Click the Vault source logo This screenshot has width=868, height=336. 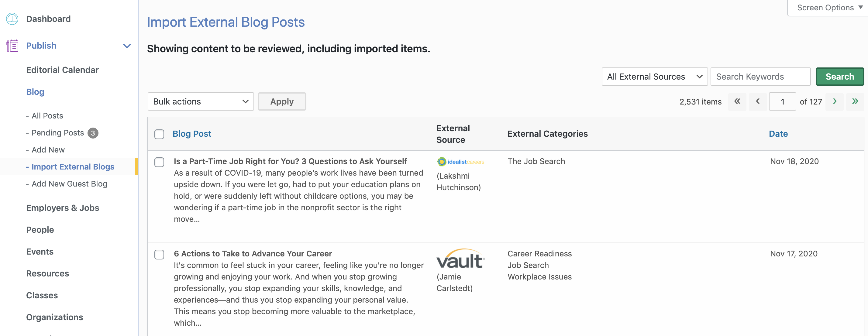[460, 259]
